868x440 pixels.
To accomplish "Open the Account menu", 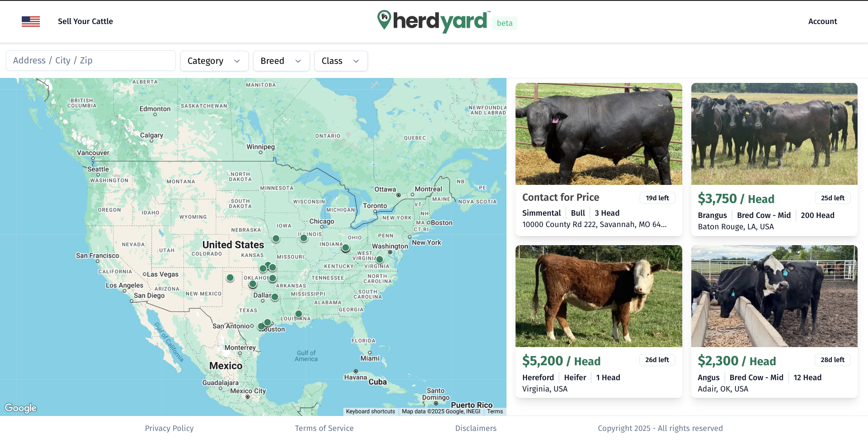I will point(822,21).
